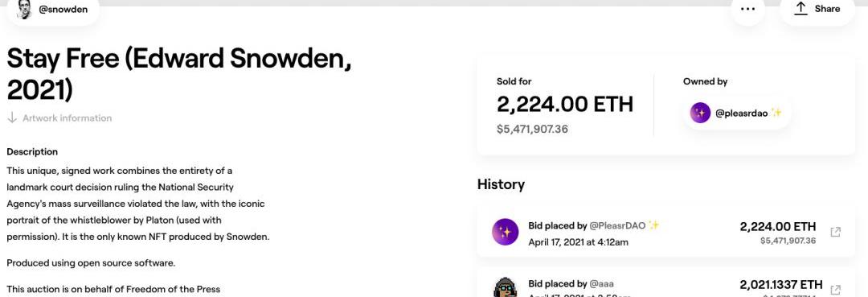Click the pleasrdao purple sparkle avatar
868x297 pixels.
700,113
